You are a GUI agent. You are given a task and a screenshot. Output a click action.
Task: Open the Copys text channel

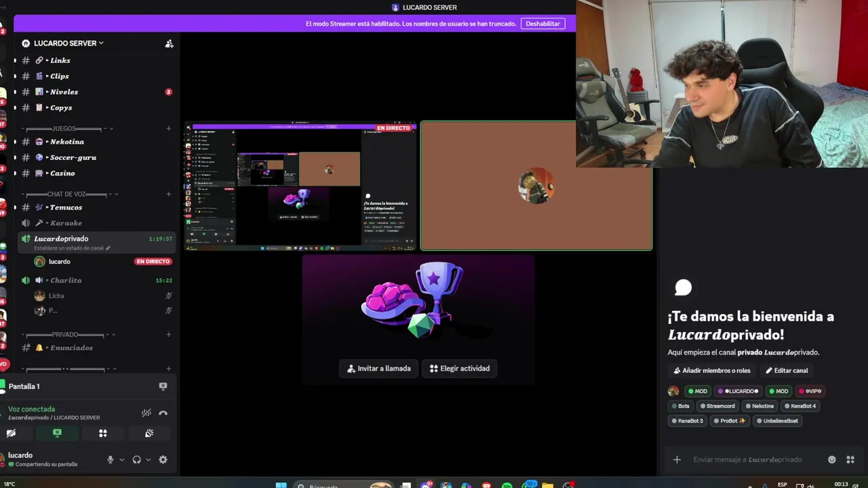pos(97,107)
